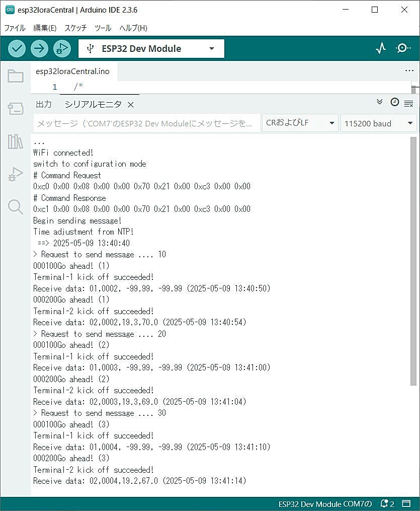This screenshot has height=511, width=420.
Task: Click line number 1 in the editor
Action: tap(55, 87)
